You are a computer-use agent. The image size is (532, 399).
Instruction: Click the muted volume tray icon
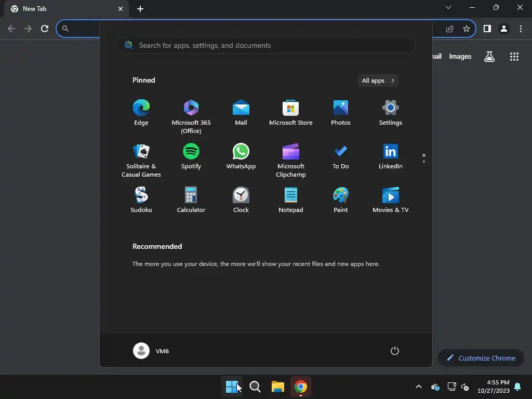coord(465,387)
